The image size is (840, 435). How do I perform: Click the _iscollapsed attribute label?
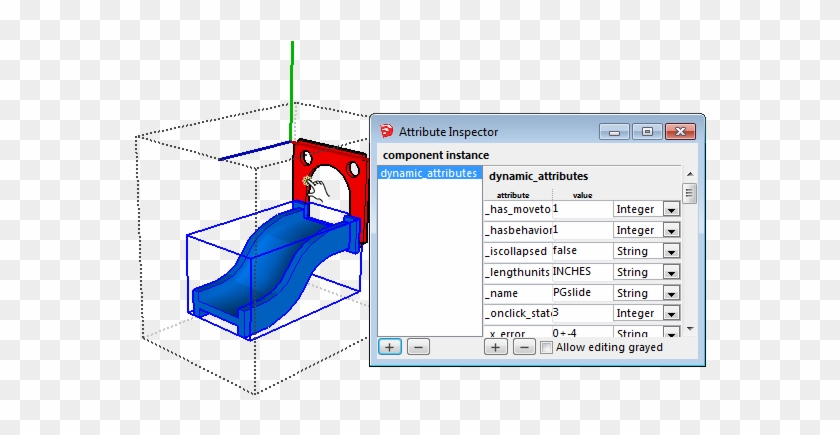[x=516, y=251]
